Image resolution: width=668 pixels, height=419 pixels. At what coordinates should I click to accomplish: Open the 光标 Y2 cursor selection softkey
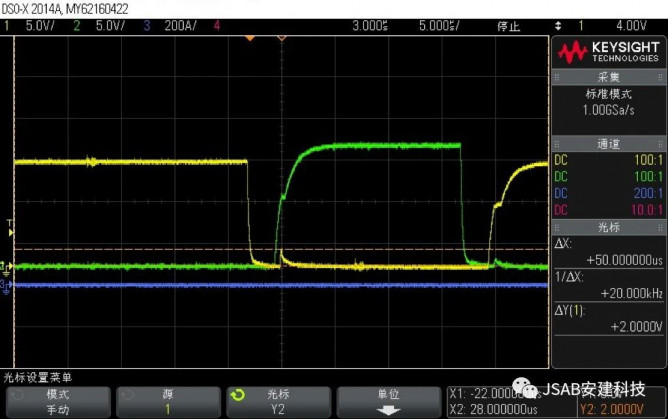[x=277, y=402]
